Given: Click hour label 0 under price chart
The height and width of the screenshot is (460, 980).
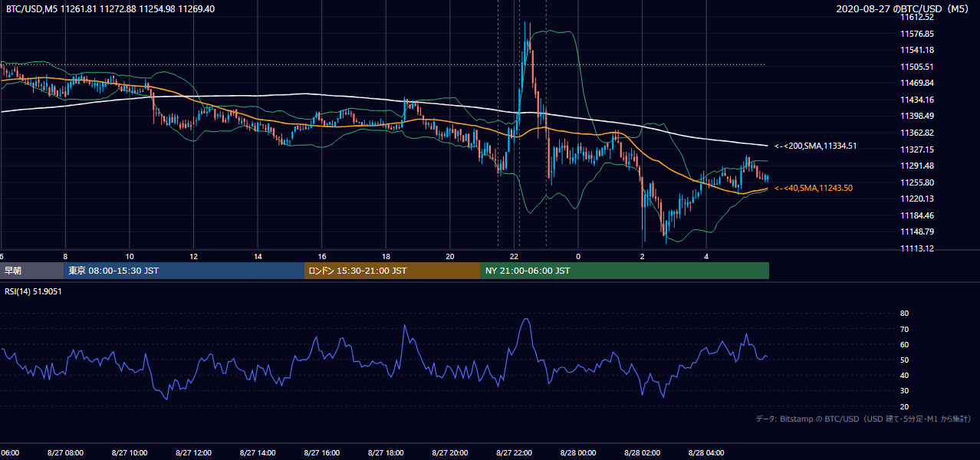Looking at the screenshot, I should pyautogui.click(x=578, y=256).
